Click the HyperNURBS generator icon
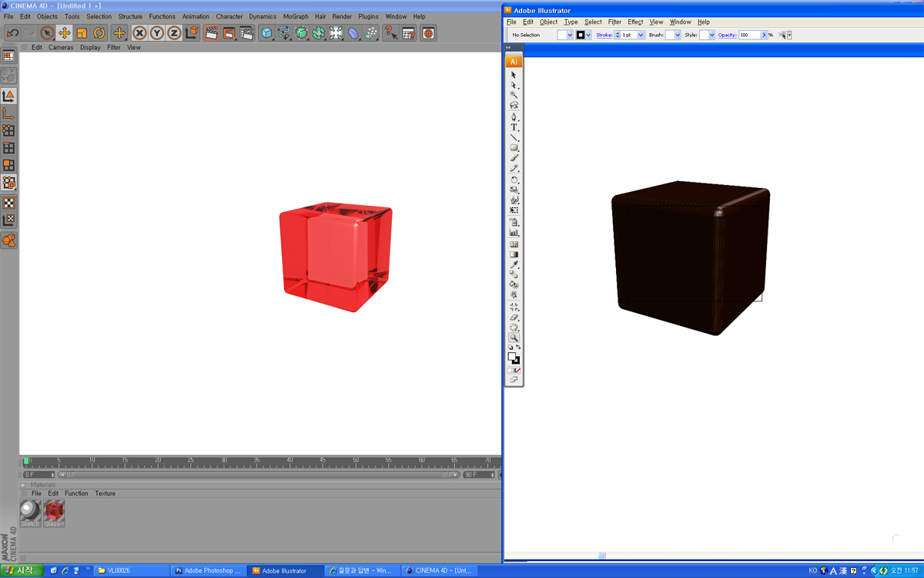924x578 pixels. tap(301, 33)
